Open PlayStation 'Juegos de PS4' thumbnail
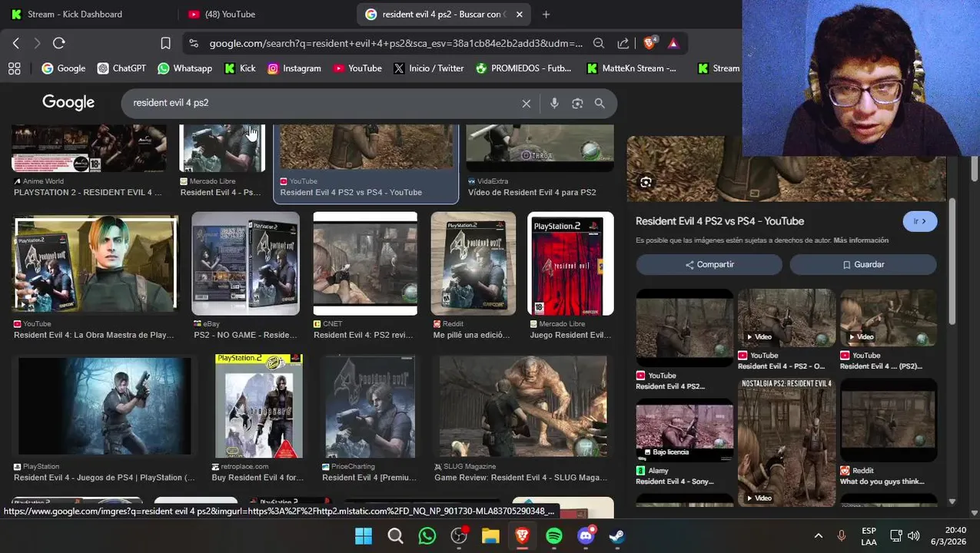 tap(105, 406)
